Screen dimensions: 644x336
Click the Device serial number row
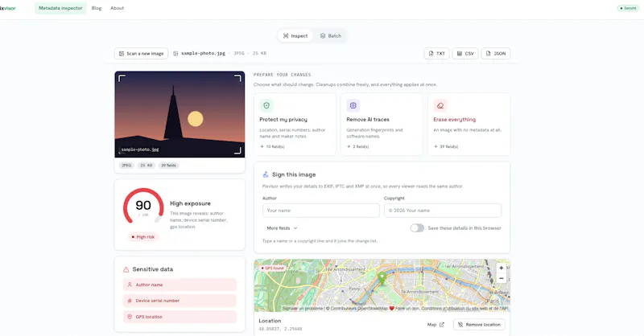click(x=180, y=301)
